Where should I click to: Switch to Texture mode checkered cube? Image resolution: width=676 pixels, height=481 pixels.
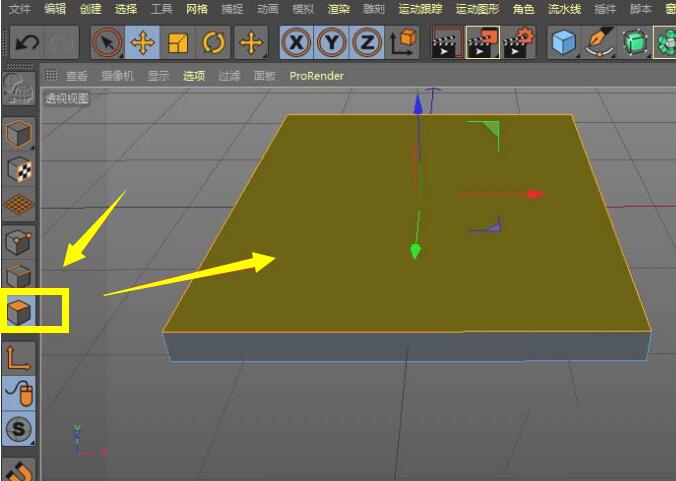pos(19,169)
